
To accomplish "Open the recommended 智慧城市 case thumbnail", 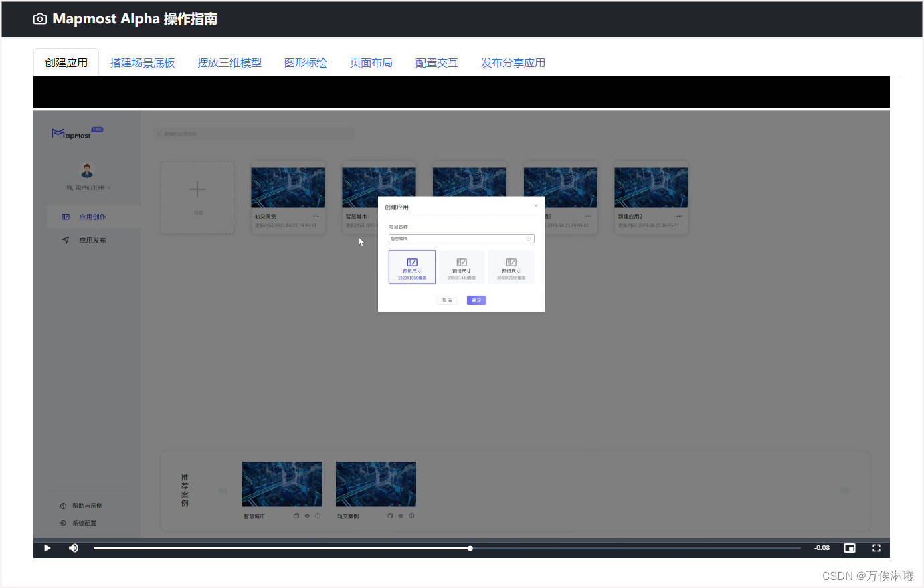I will pos(282,484).
